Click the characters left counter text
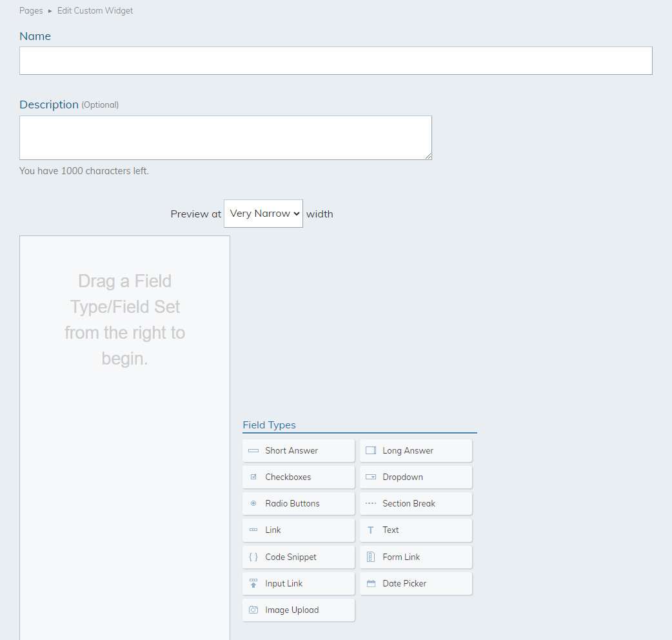 tap(84, 170)
